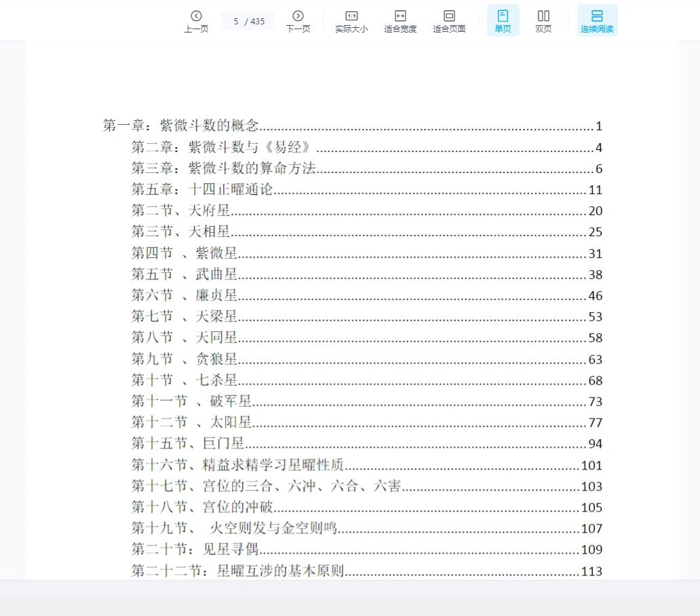Viewport: 700px width, 616px height.
Task: Switch to single page view (单页)
Action: click(503, 21)
